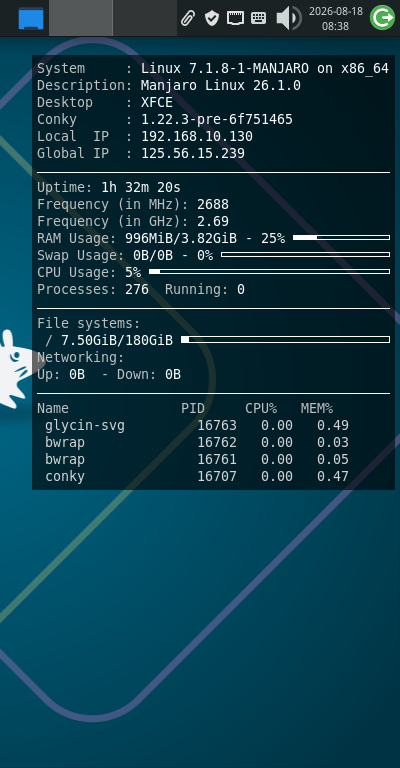
Task: Click the bwrap process with PID 16761
Action: pos(65,459)
